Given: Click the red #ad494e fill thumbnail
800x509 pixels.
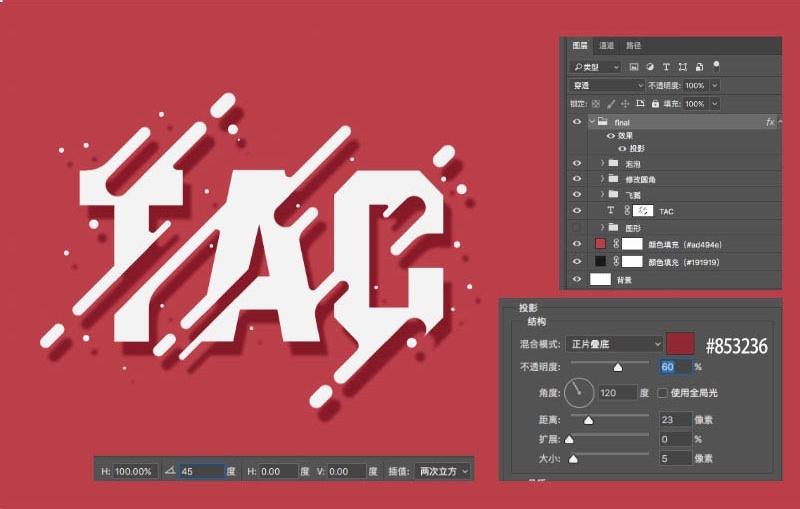Looking at the screenshot, I should pyautogui.click(x=601, y=244).
